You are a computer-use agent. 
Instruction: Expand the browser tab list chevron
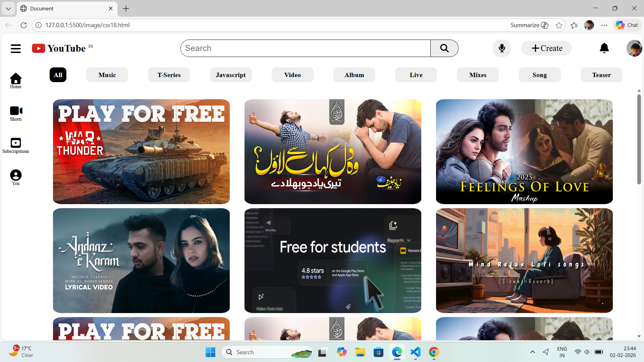point(8,8)
